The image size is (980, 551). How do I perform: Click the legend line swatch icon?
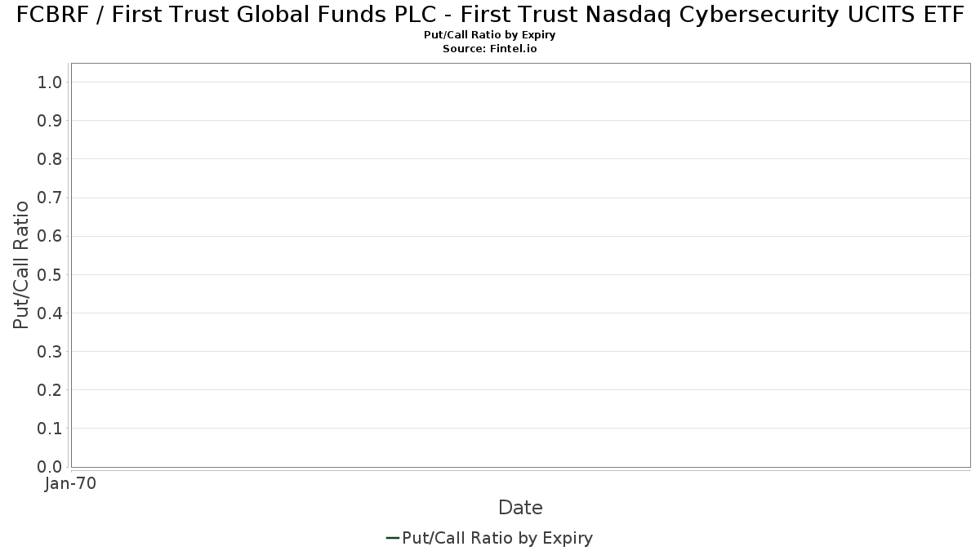tap(392, 538)
